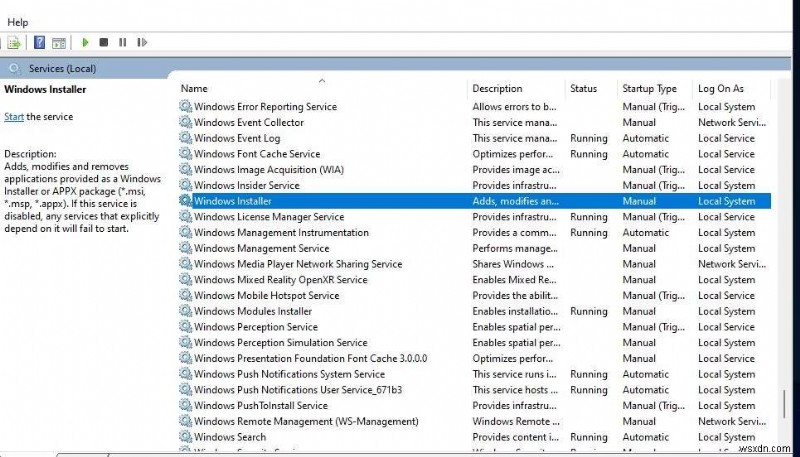Select Windows Remote Management (WS-Management) name

(306, 422)
